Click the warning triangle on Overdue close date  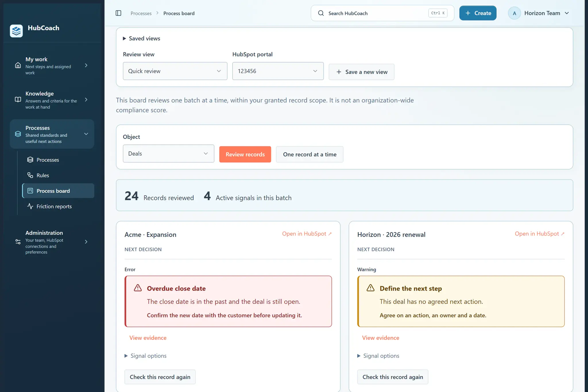(x=138, y=288)
